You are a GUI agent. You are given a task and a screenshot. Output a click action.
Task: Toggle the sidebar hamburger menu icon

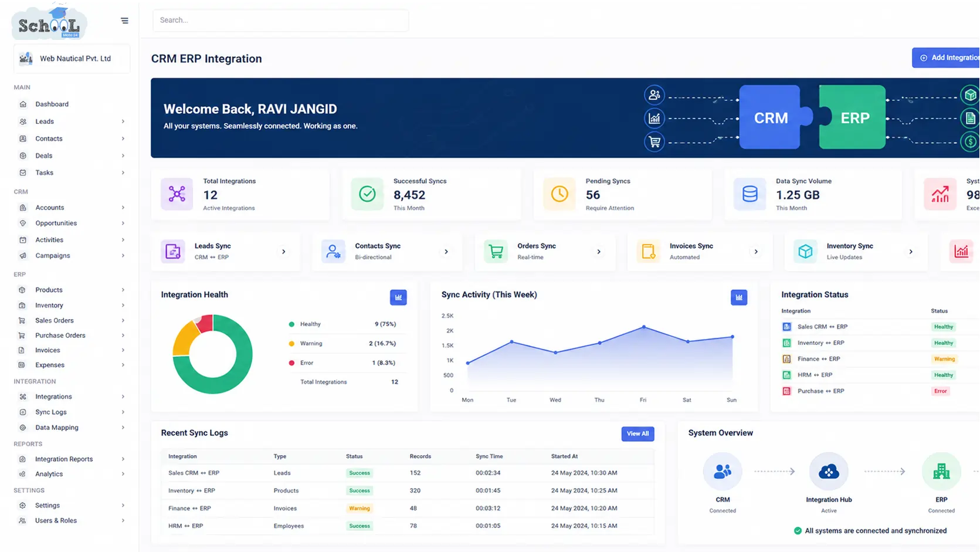(x=124, y=21)
